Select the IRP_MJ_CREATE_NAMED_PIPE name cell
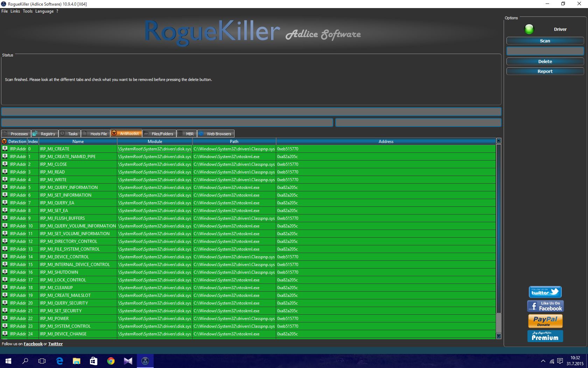The width and height of the screenshot is (588, 368). 78,157
